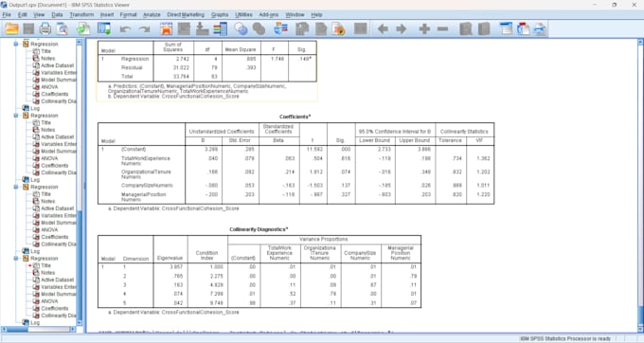Select the Title item marked with red arrow
644x343 pixels.
pos(46,265)
